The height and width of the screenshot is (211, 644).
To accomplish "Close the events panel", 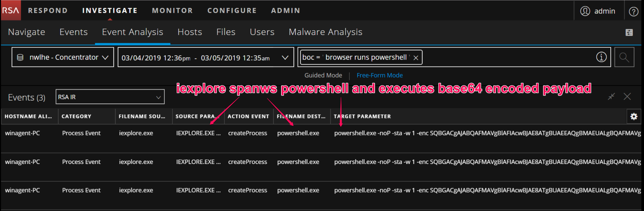I will click(627, 97).
